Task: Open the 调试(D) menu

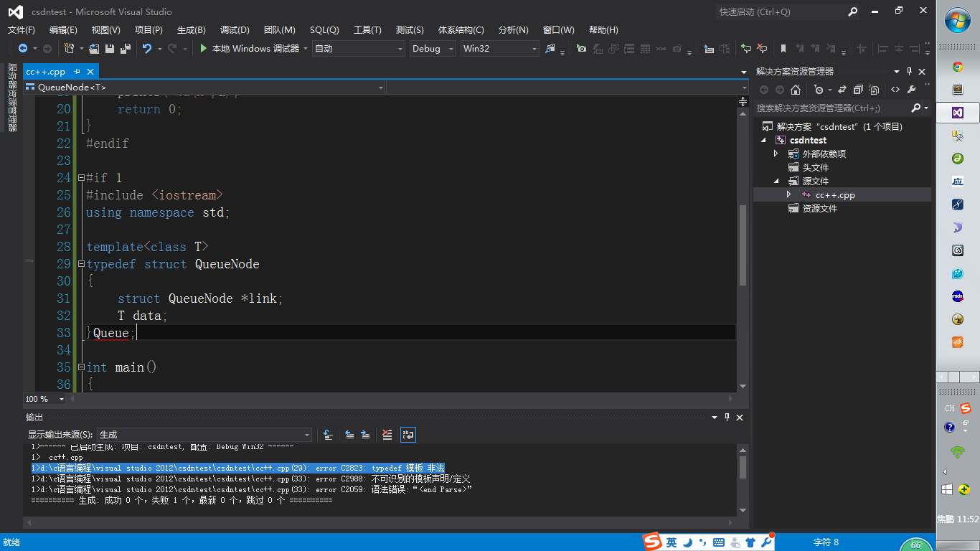Action: coord(235,29)
